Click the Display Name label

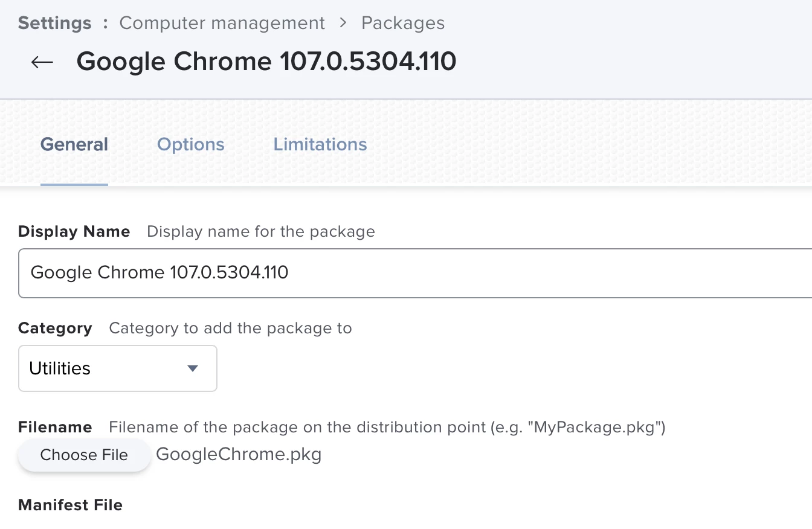tap(74, 232)
